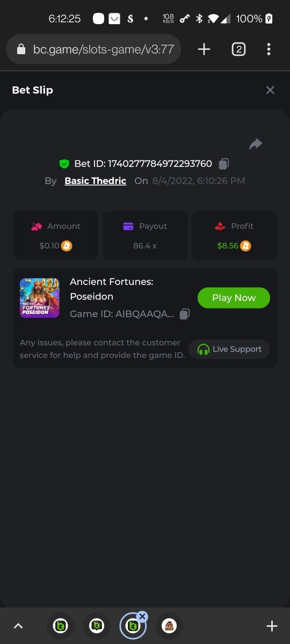The height and width of the screenshot is (644, 290).
Task: Switch to the second BC.Game tab
Action: click(x=97, y=626)
